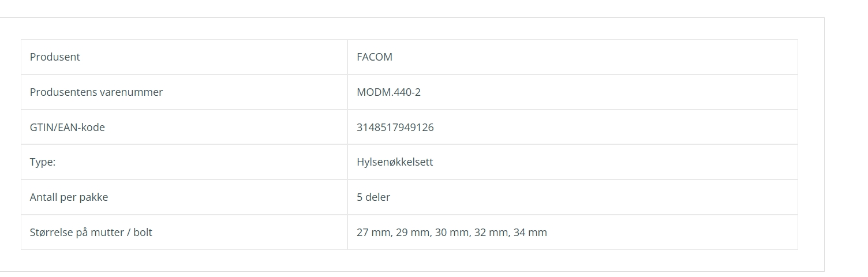The width and height of the screenshot is (868, 277).
Task: Select the 5 deler value
Action: 373,197
